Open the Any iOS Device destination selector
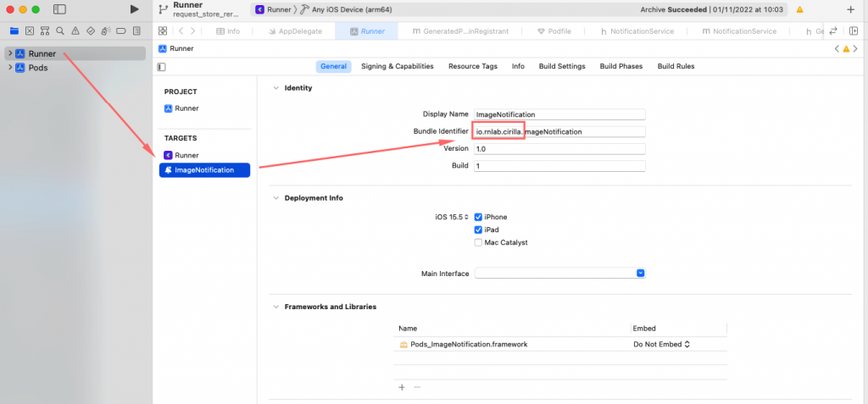 coord(348,9)
